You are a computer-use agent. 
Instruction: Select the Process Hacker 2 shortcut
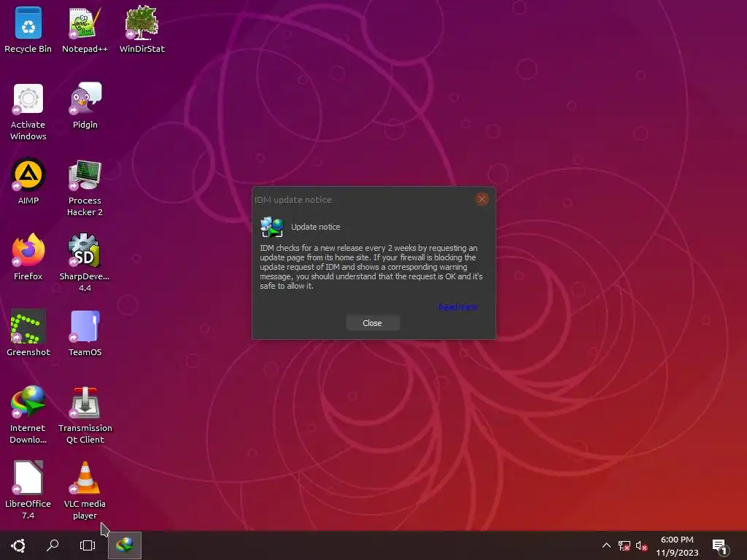click(x=85, y=188)
